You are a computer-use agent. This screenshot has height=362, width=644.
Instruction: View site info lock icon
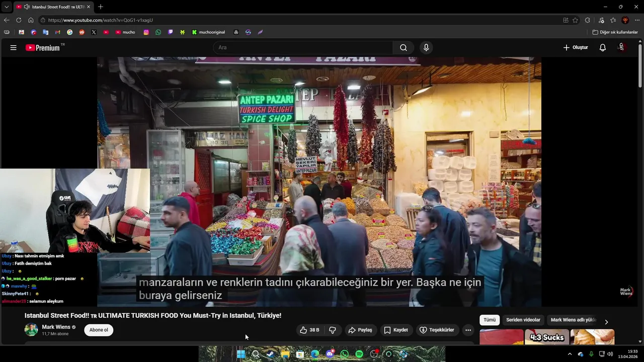coord(44,20)
